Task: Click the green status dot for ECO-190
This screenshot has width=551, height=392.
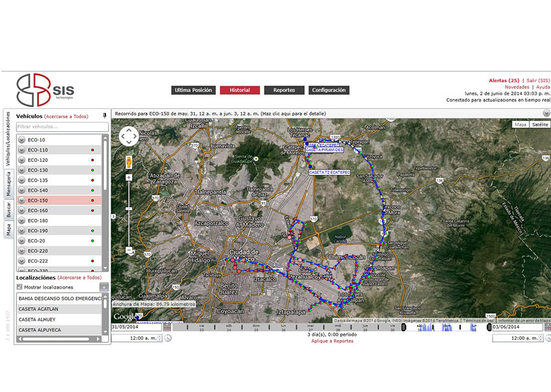Action: (92, 231)
